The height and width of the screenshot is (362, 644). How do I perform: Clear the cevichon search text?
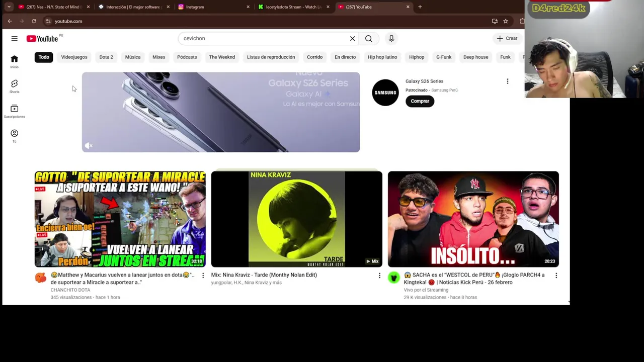coord(353,38)
